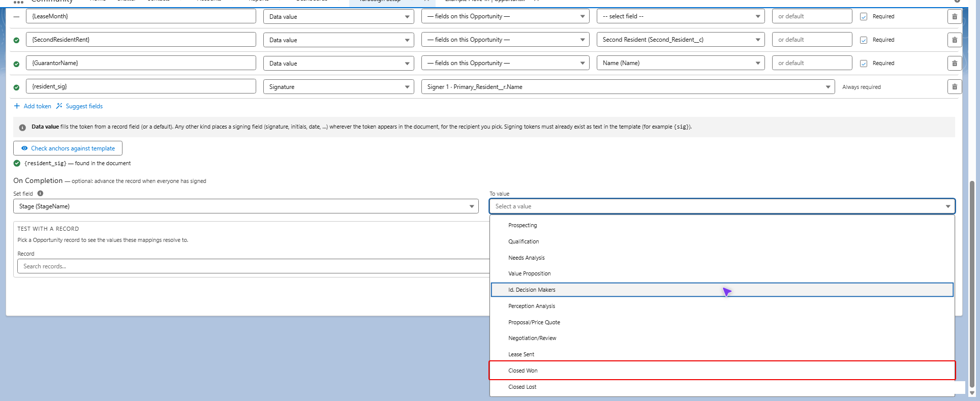The image size is (980, 401).
Task: Pick Perception Analysis stage
Action: [x=722, y=306]
